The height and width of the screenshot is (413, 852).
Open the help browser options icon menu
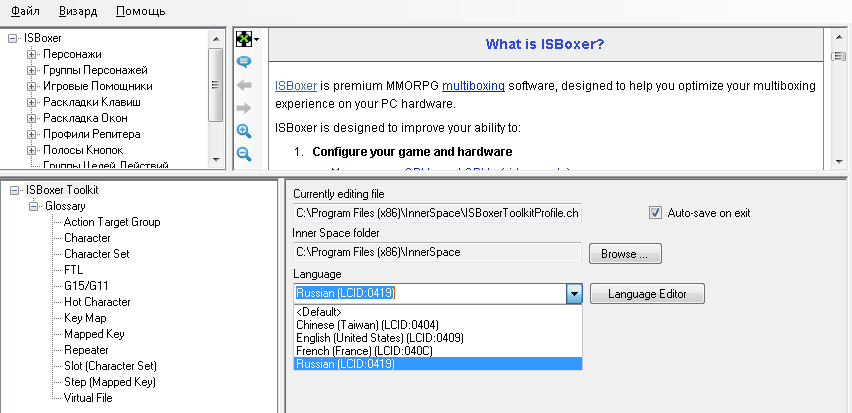247,39
